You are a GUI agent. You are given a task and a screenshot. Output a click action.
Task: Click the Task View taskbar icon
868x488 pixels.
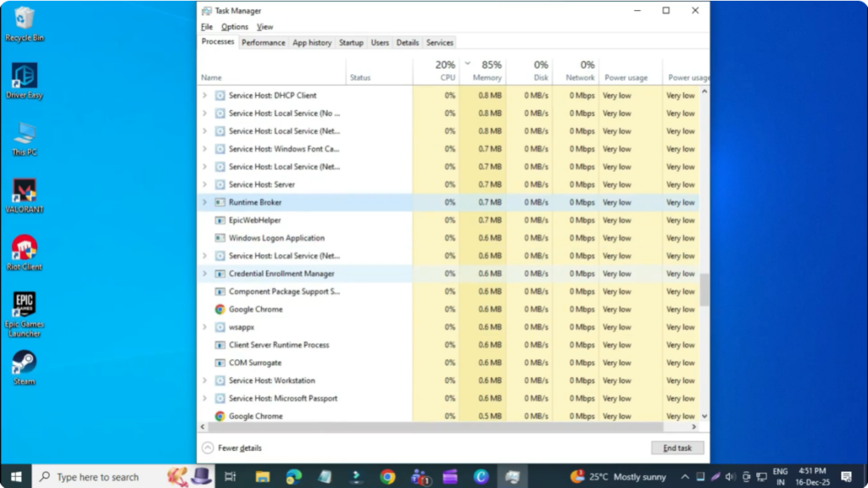pyautogui.click(x=231, y=477)
